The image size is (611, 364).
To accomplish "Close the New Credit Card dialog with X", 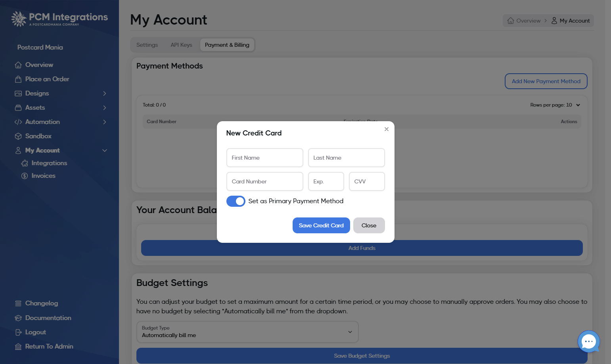I will click(387, 129).
